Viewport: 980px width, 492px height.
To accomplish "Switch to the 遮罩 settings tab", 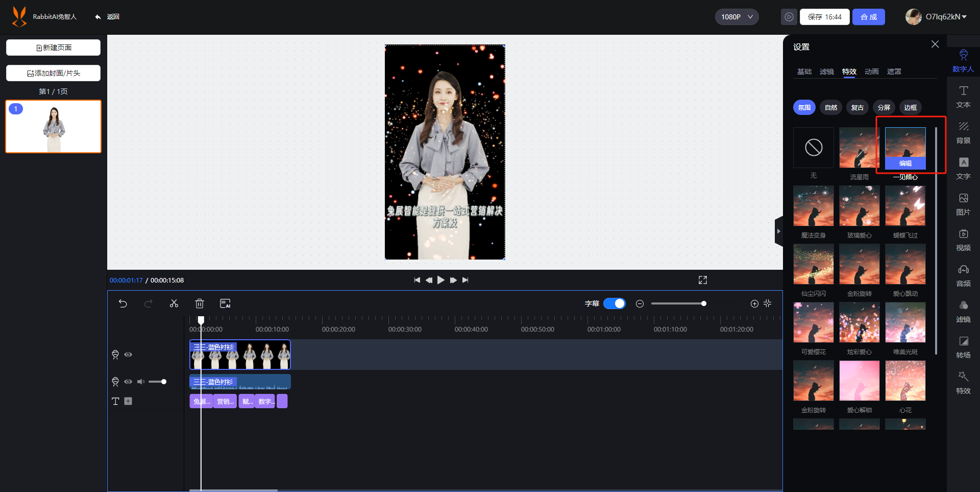I will pos(894,72).
